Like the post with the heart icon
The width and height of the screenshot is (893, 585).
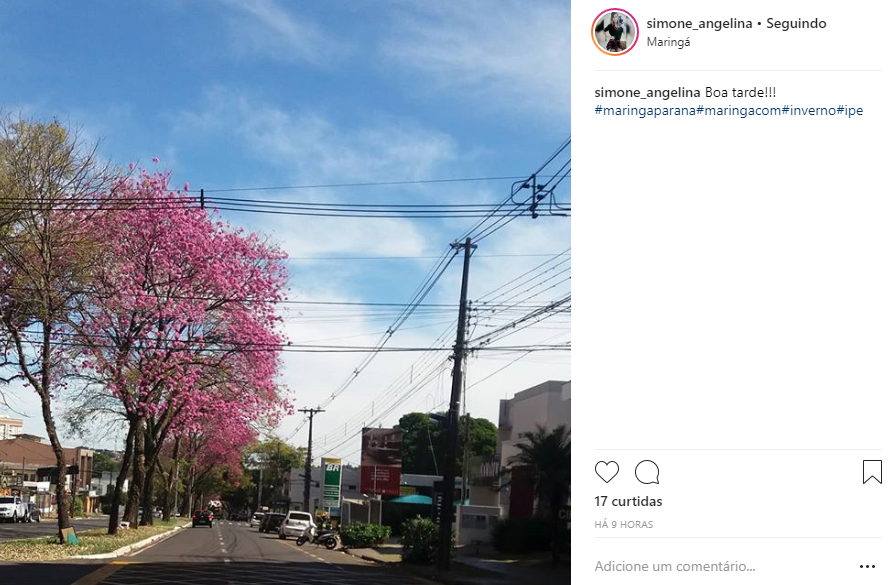607,472
